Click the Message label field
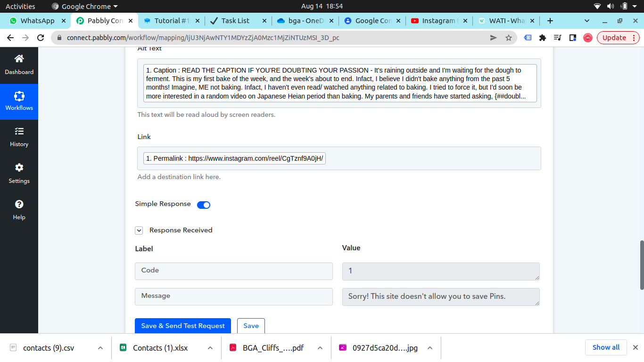Image resolution: width=644 pixels, height=362 pixels. coord(234,296)
